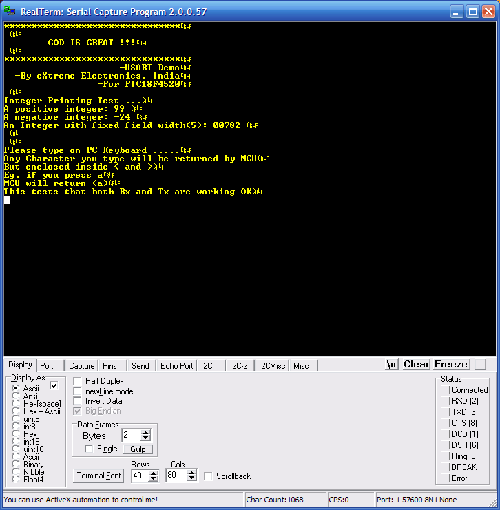
Task: Click the CPS status bar entry
Action: (351, 499)
